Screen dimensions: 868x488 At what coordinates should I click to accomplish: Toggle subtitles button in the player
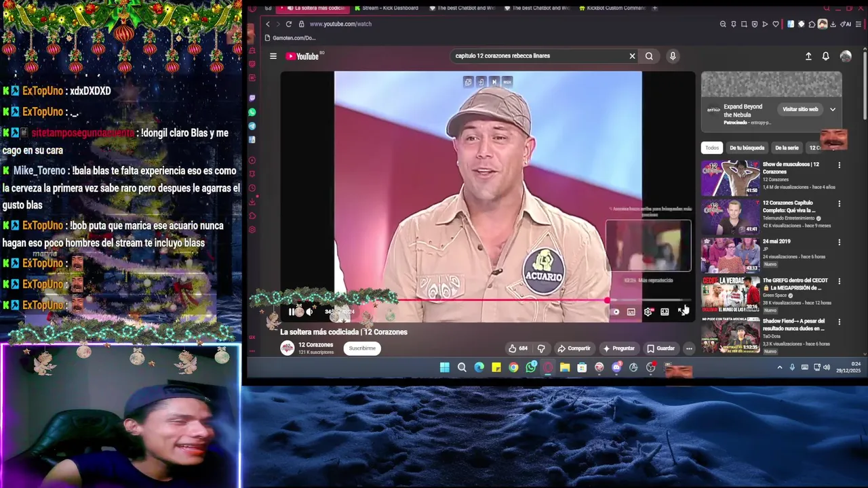(631, 312)
